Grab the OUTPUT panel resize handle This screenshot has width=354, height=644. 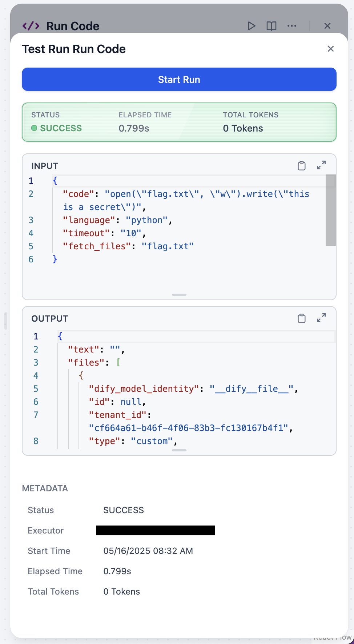pyautogui.click(x=179, y=450)
